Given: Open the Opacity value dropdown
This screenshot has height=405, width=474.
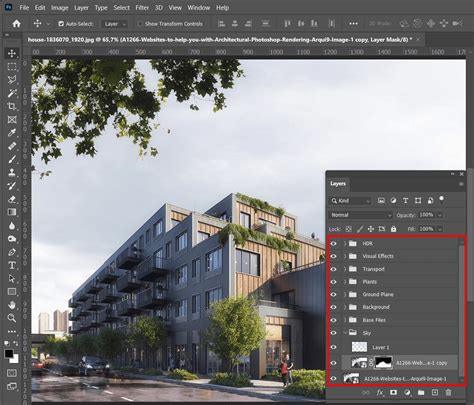Looking at the screenshot, I should (440, 215).
